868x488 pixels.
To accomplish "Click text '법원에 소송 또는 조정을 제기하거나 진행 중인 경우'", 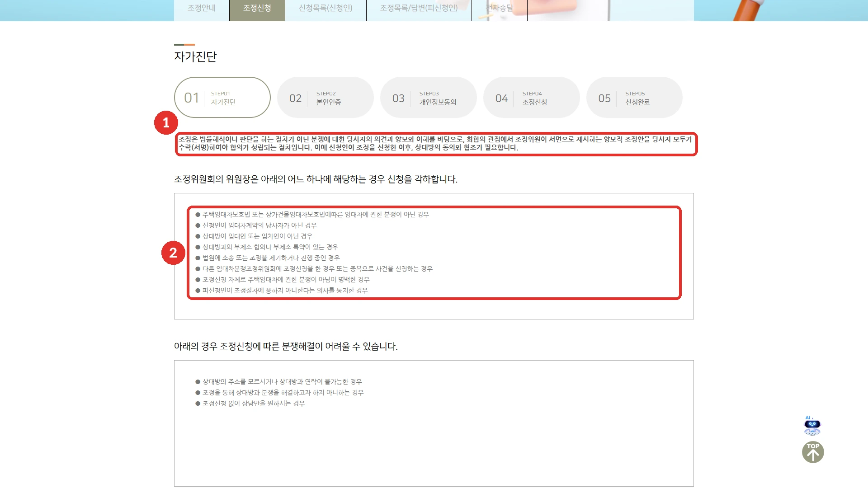I will pos(271,258).
